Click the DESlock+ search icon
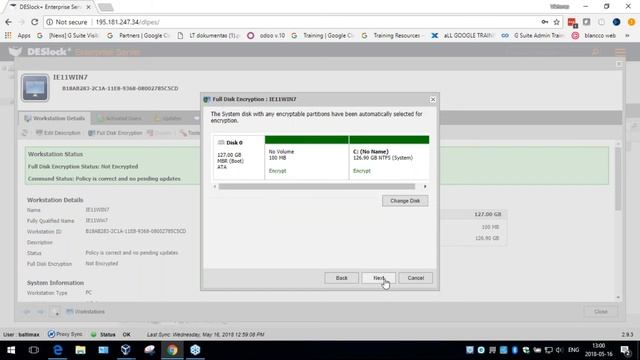 tap(596, 52)
